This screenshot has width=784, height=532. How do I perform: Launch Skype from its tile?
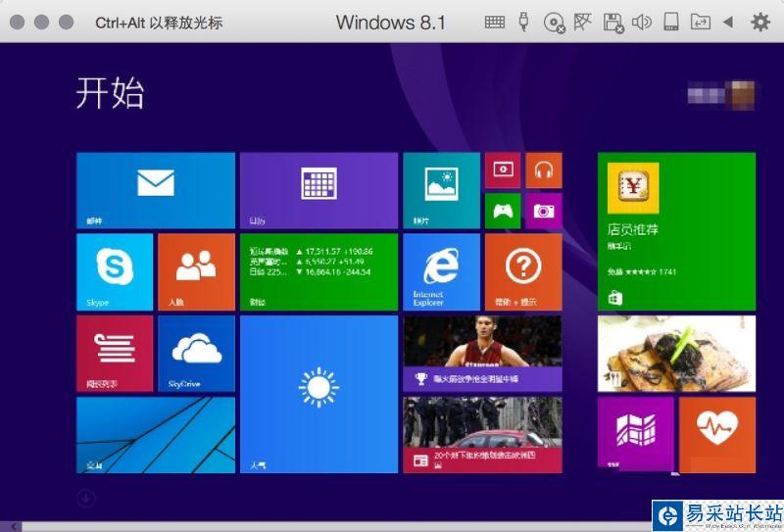pos(115,272)
